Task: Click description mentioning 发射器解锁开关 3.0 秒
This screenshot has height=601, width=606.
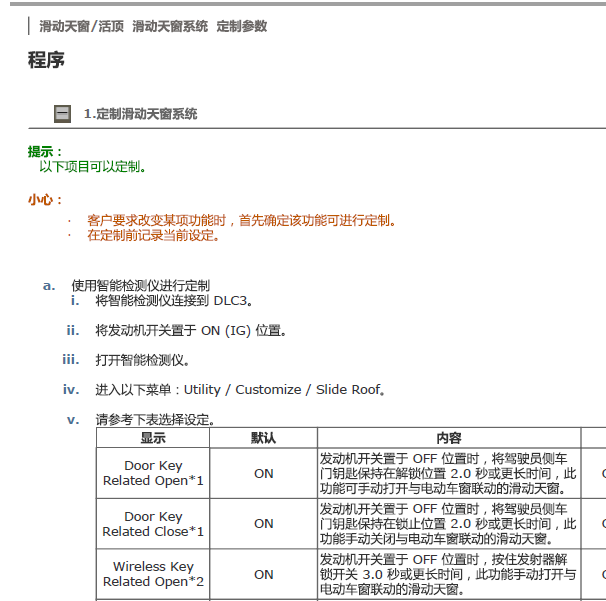Action: point(449,575)
